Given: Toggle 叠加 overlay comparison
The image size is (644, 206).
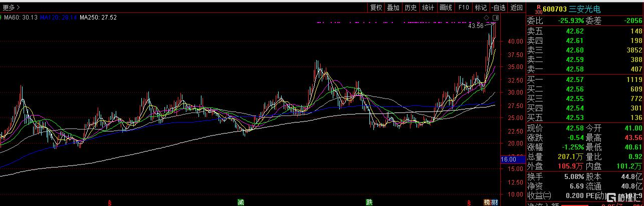Looking at the screenshot, I should click(393, 7).
